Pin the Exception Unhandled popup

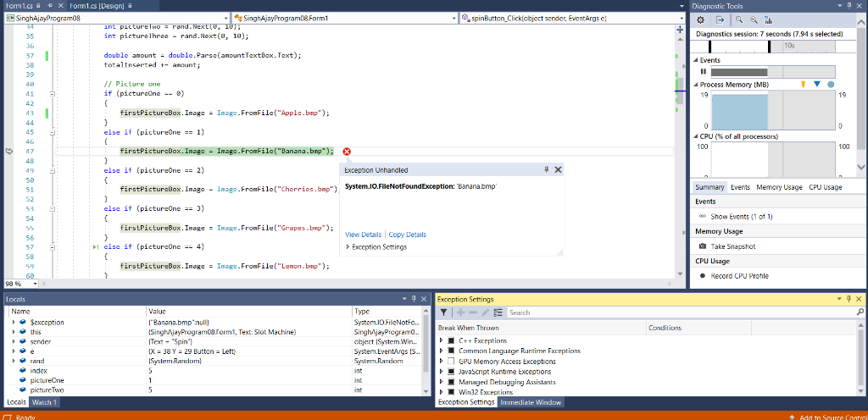pyautogui.click(x=547, y=169)
